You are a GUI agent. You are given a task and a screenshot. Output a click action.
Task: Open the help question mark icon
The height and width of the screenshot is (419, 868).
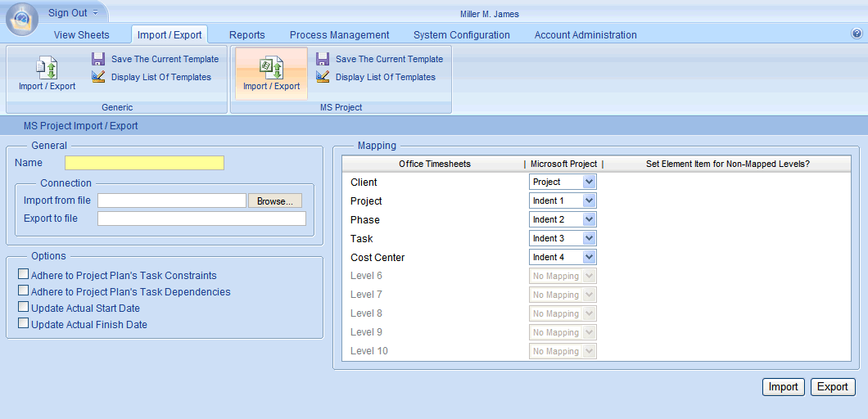point(857,34)
